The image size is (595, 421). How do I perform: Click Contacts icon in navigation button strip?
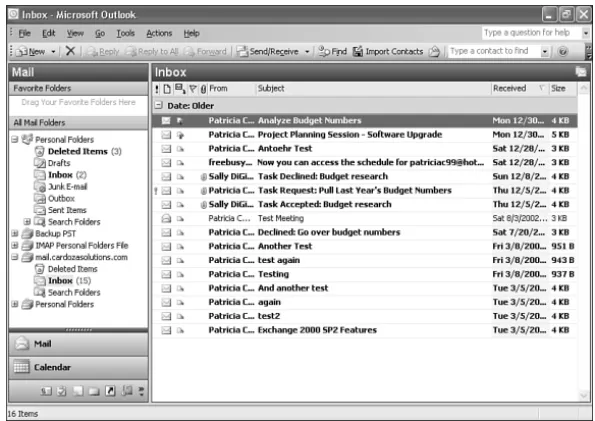click(x=46, y=391)
